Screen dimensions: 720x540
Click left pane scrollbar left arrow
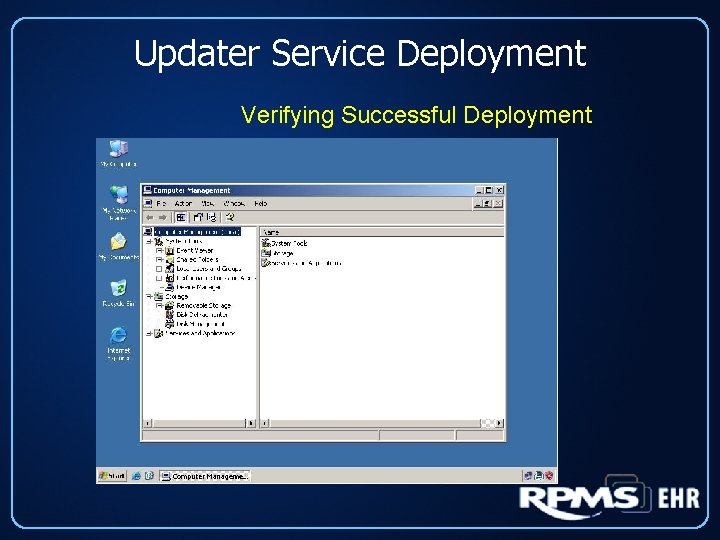click(148, 423)
